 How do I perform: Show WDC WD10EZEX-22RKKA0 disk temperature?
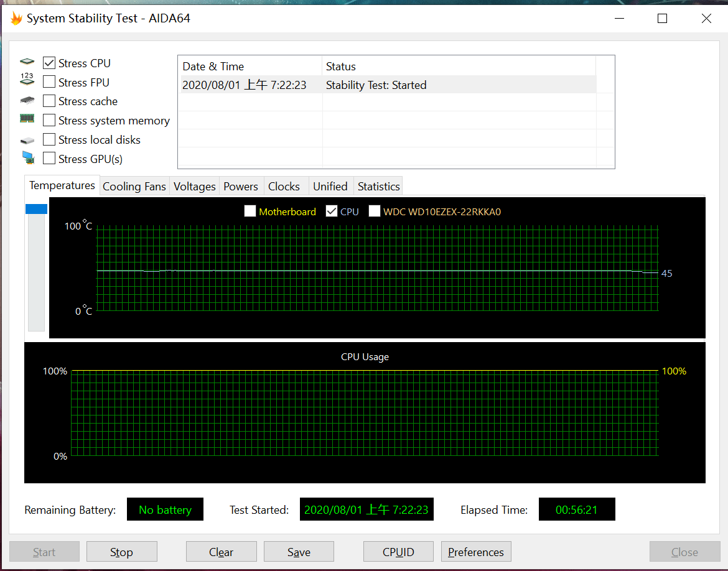(x=374, y=211)
